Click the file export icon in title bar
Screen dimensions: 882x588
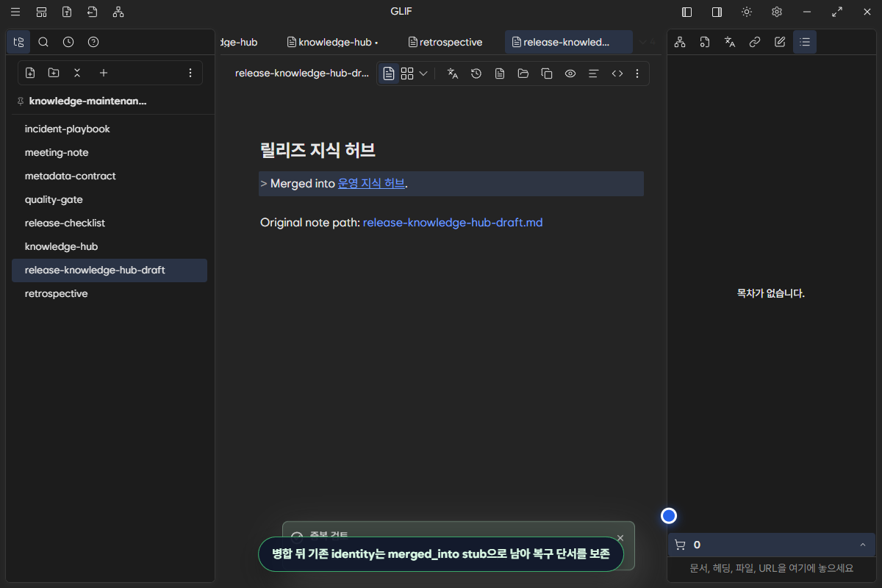point(67,12)
